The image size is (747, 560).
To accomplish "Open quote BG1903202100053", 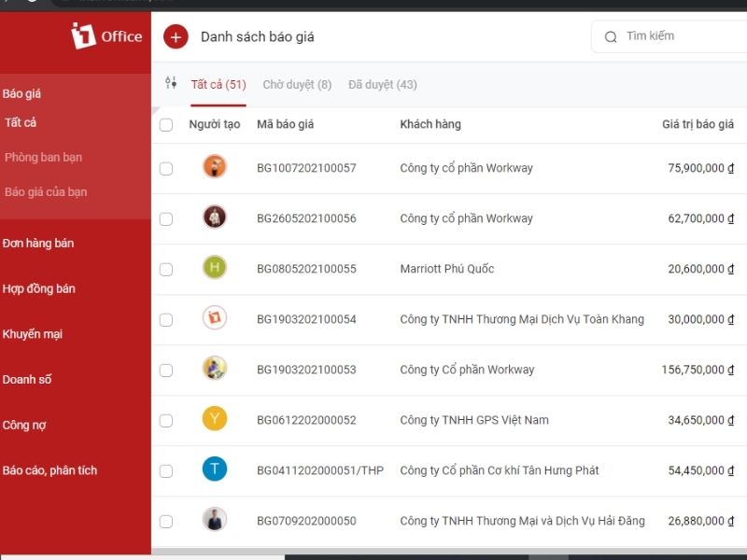I will click(x=306, y=370).
